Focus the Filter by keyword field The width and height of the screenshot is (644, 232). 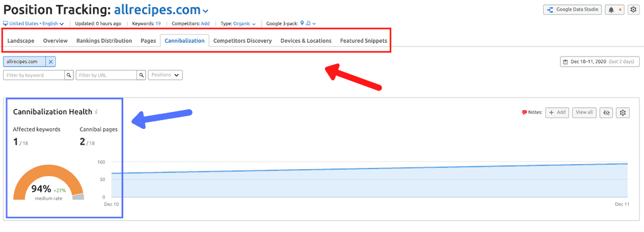pos(34,75)
